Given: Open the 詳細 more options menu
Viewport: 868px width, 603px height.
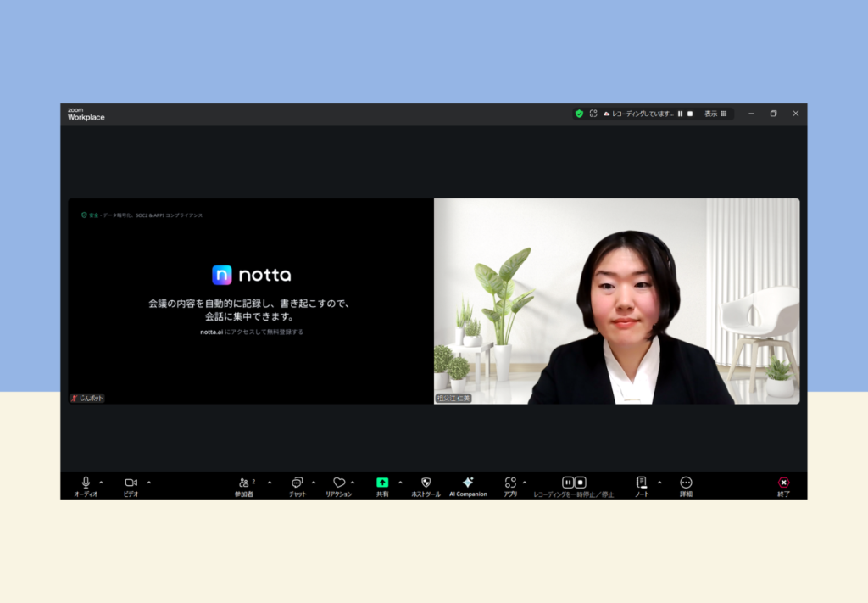Looking at the screenshot, I should coord(686,483).
